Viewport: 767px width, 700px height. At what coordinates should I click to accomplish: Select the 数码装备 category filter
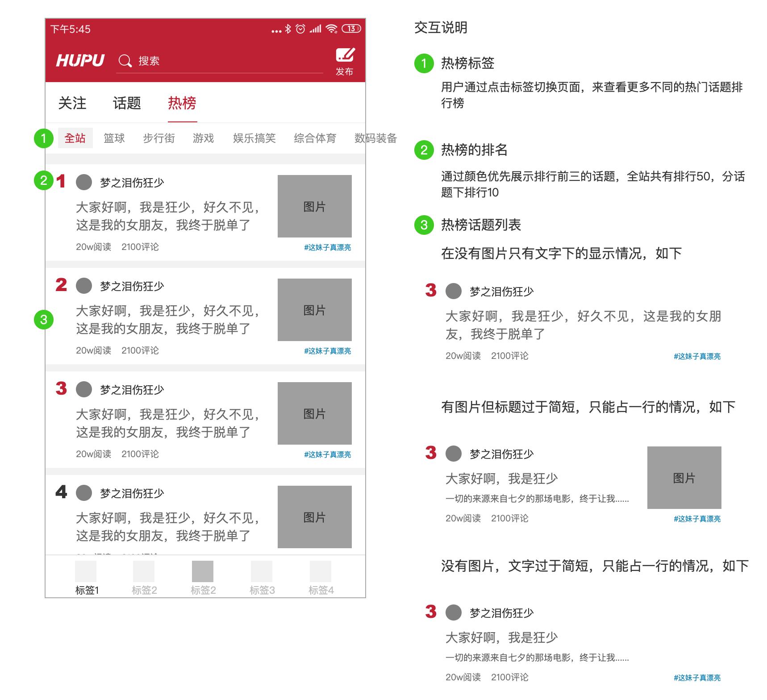[x=376, y=138]
